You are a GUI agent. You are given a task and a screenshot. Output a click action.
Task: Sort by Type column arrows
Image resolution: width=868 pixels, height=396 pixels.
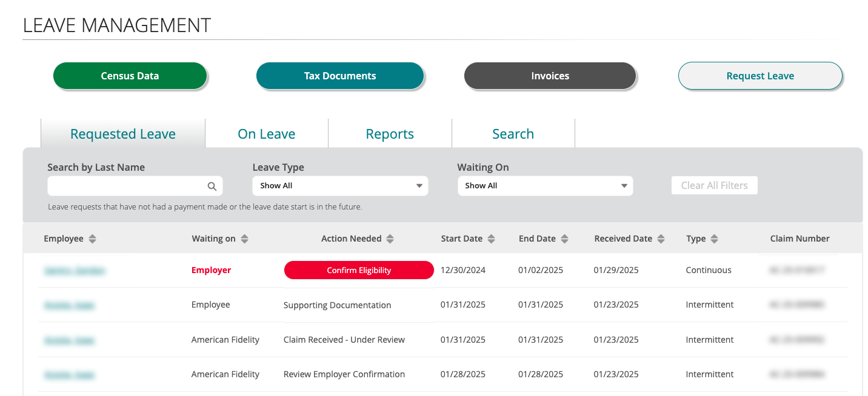tap(715, 239)
